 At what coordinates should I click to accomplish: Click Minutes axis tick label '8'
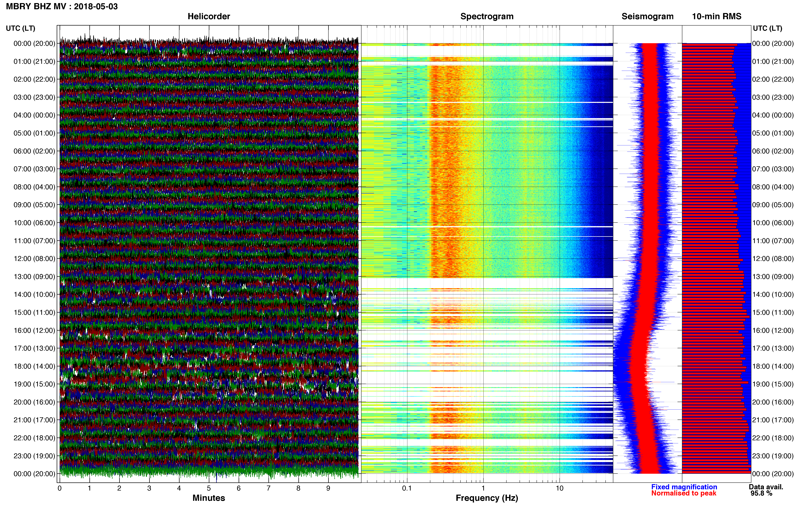click(x=298, y=488)
